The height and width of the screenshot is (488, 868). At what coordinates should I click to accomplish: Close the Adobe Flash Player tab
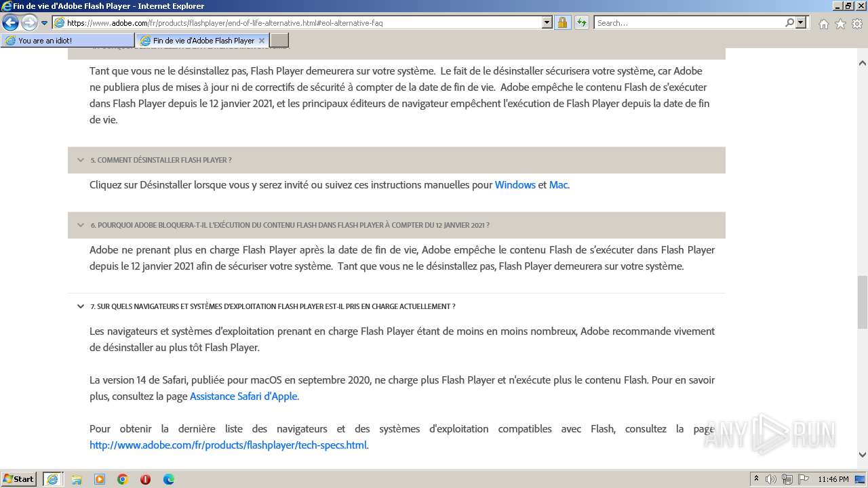tap(262, 41)
